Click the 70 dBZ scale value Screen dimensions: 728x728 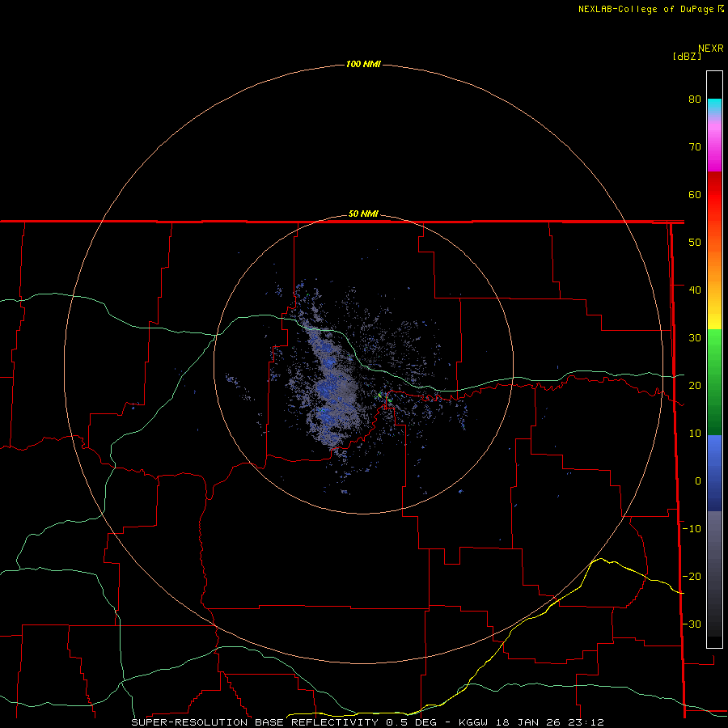[x=695, y=146]
